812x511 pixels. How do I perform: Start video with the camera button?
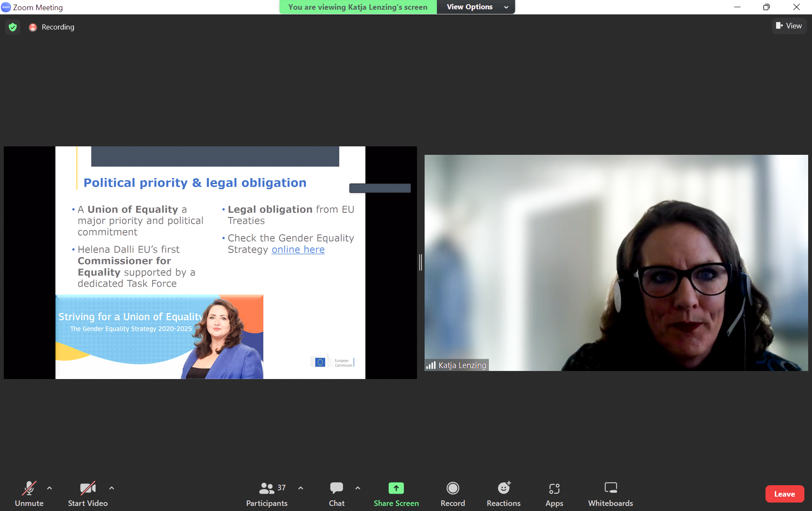pyautogui.click(x=88, y=493)
